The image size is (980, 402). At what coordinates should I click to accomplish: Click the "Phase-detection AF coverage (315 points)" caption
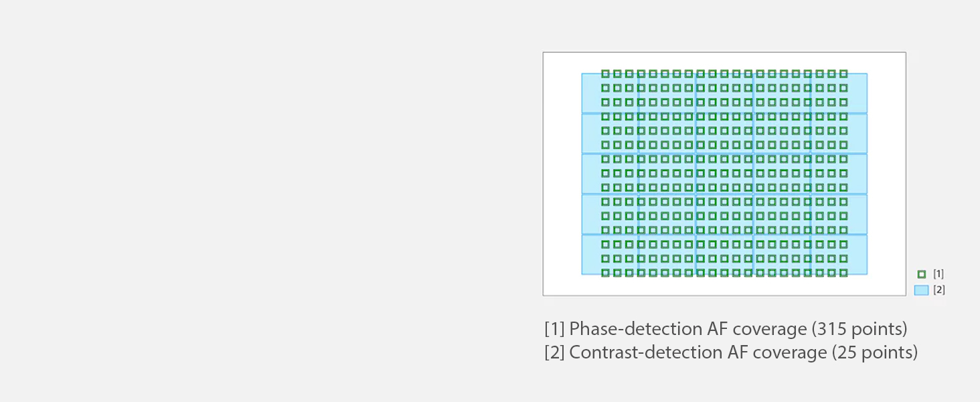(x=726, y=329)
